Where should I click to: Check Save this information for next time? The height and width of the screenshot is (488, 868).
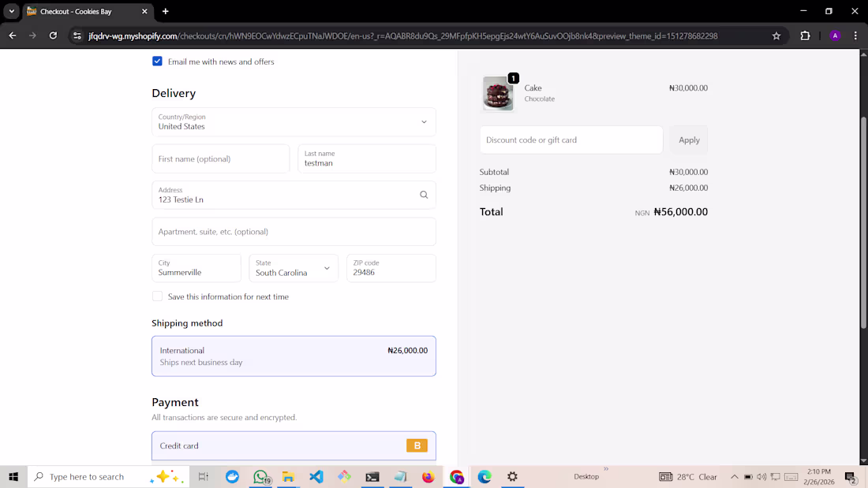click(157, 296)
